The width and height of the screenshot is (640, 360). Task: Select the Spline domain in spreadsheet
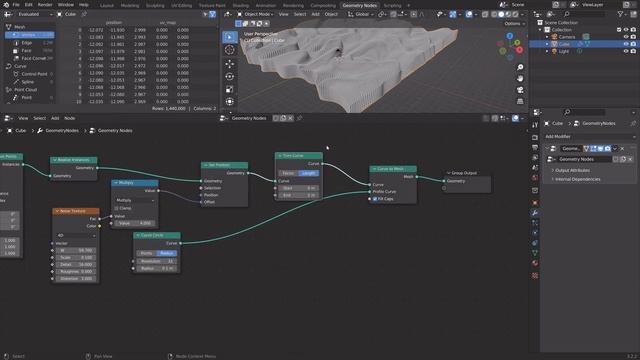click(x=28, y=82)
